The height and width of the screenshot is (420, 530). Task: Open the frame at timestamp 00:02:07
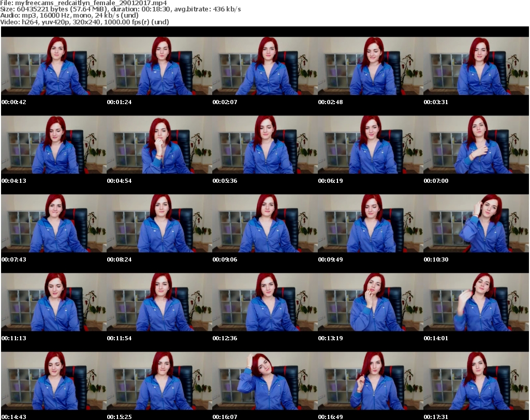coord(264,66)
